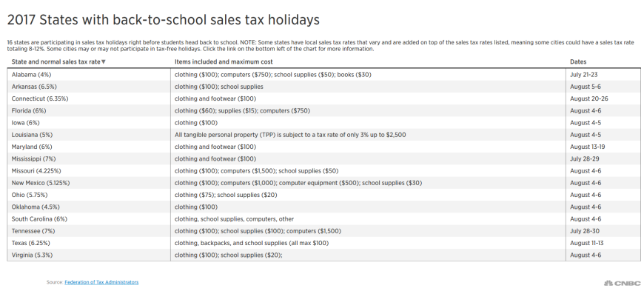Click the Mississippi (7%) cell
The width and height of the screenshot is (644, 294).
[89, 158]
